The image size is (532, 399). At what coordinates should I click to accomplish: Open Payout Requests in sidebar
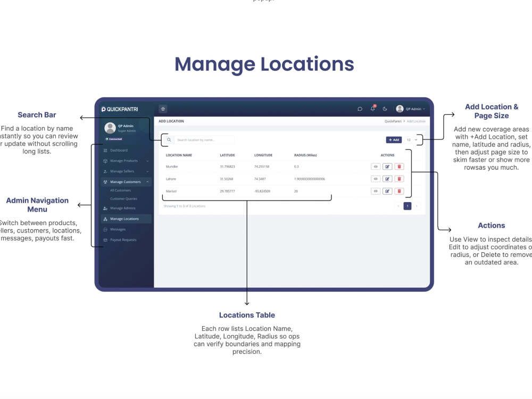123,240
